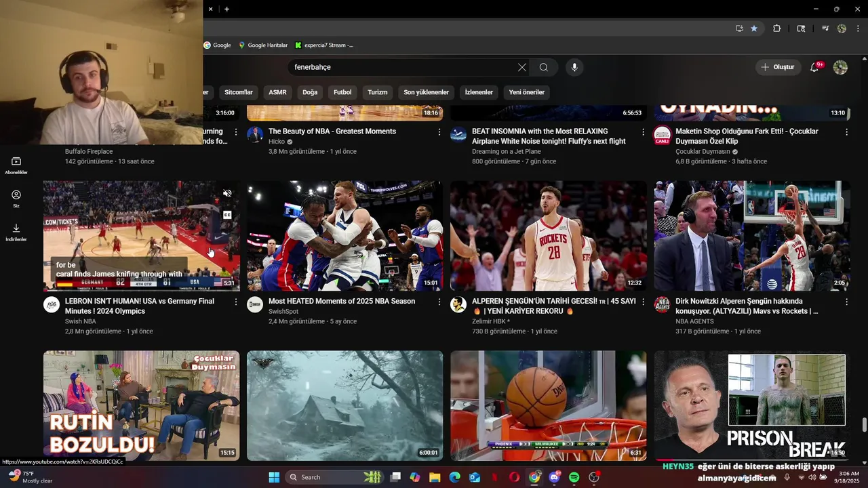The image size is (868, 488).
Task: Open options menu for Dirk Nowitzki video
Action: pyautogui.click(x=846, y=302)
